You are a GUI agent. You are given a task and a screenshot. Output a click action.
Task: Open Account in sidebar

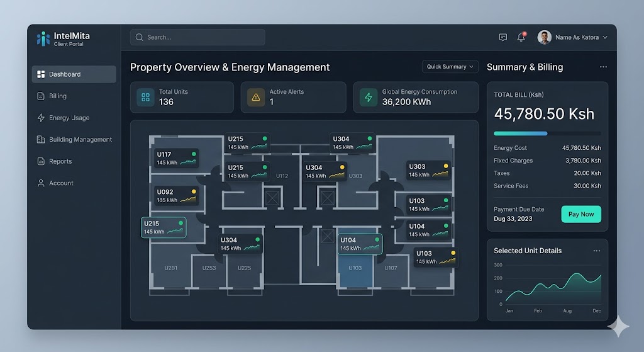[74, 183]
